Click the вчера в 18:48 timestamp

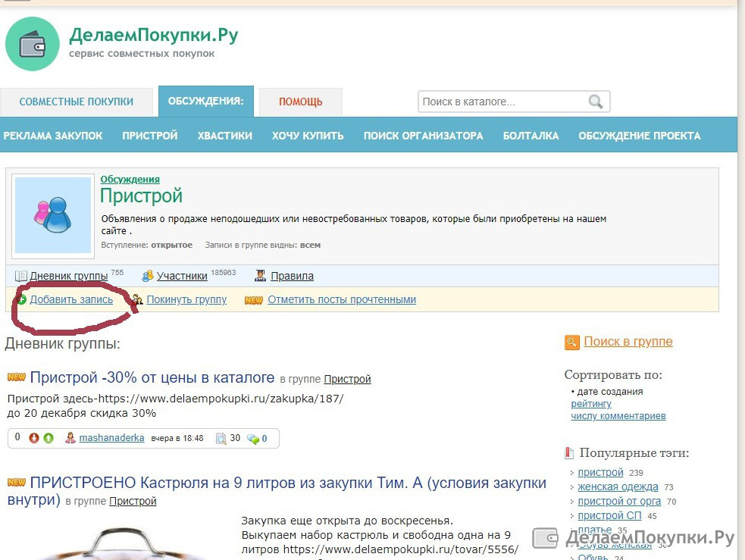pos(177,439)
